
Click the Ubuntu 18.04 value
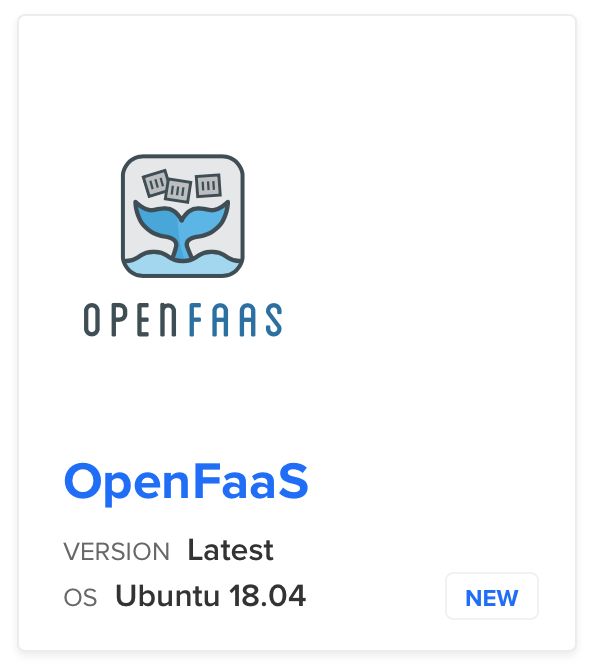(x=210, y=596)
